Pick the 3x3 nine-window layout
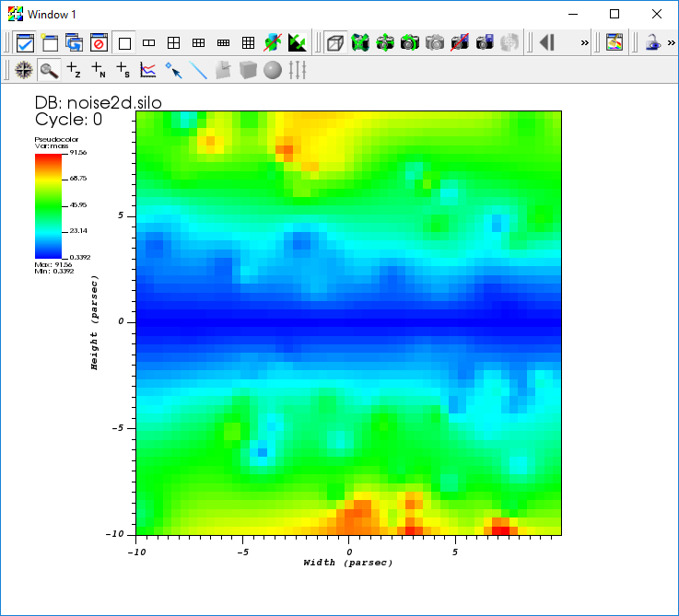This screenshot has width=679, height=616. 248,43
